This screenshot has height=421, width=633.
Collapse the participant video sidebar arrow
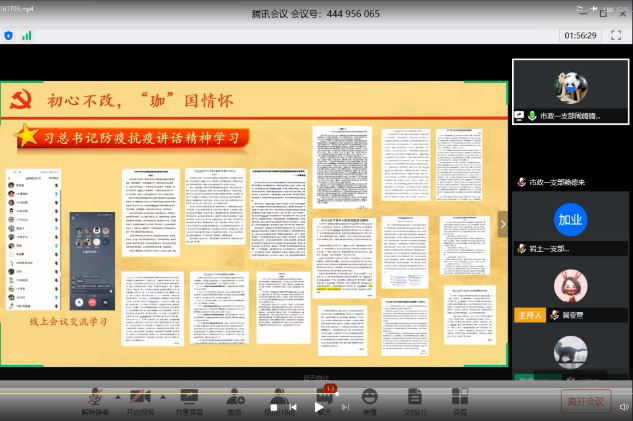[504, 224]
